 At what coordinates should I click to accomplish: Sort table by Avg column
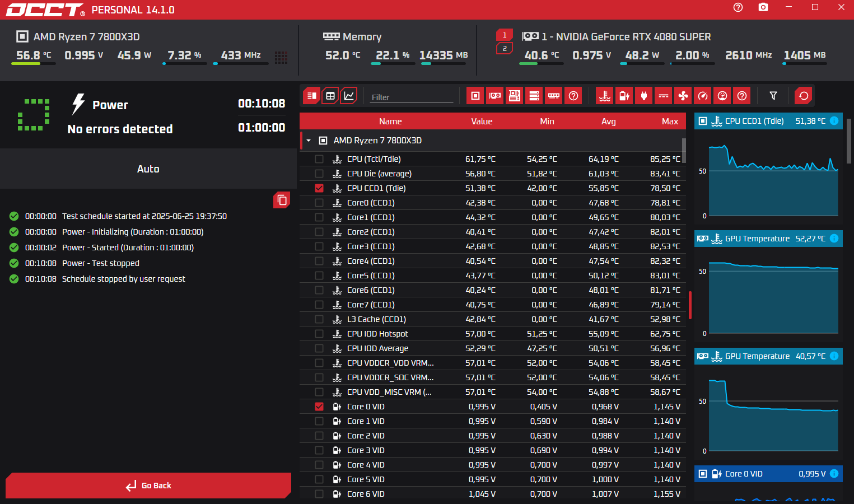(608, 122)
